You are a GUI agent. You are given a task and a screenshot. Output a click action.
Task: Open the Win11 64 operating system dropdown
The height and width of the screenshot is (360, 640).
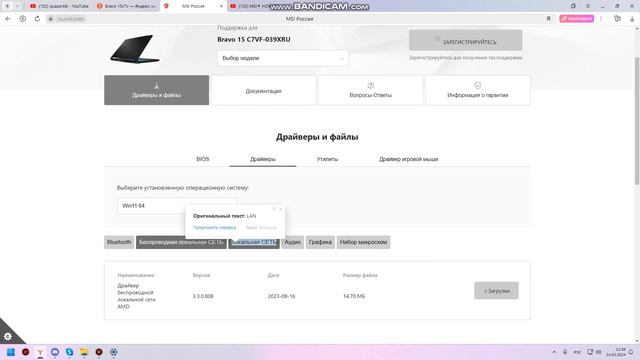tap(177, 206)
